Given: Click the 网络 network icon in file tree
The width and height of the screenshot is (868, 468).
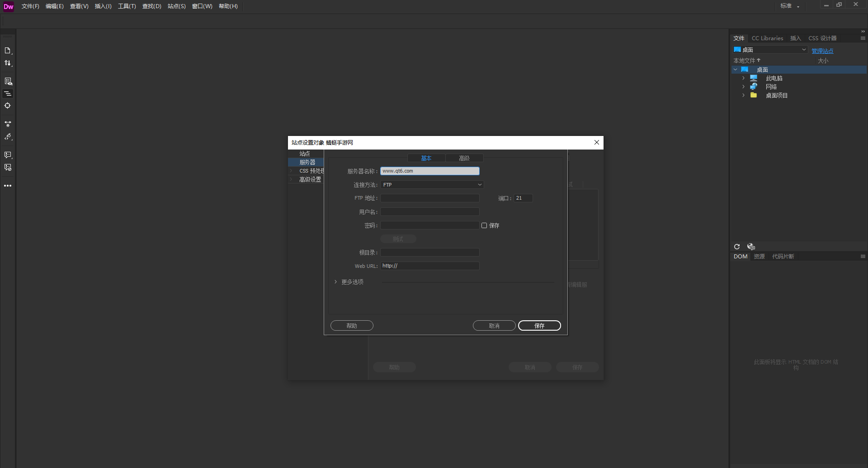Looking at the screenshot, I should pyautogui.click(x=754, y=87).
